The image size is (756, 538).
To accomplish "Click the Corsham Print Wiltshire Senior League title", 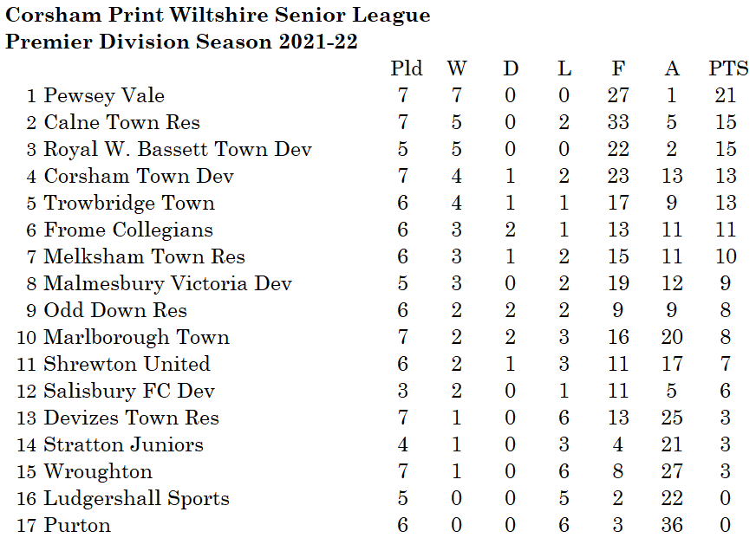I will [x=218, y=15].
